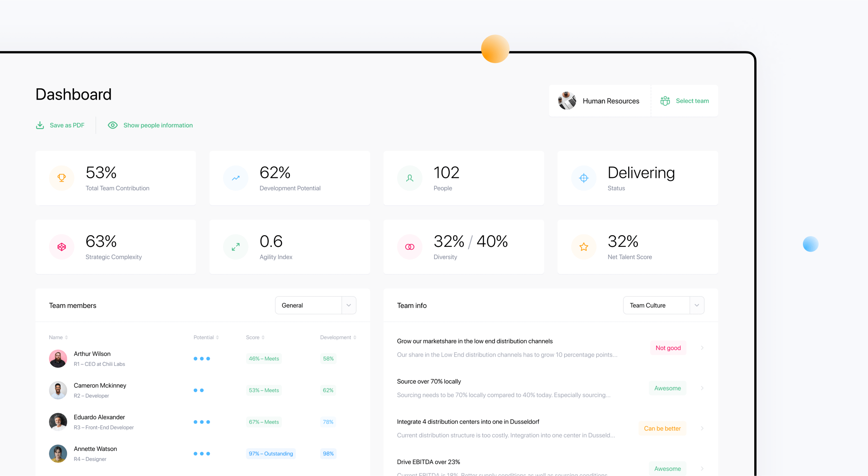Expand the Integrate 4 distribution centers chevron

702,428
